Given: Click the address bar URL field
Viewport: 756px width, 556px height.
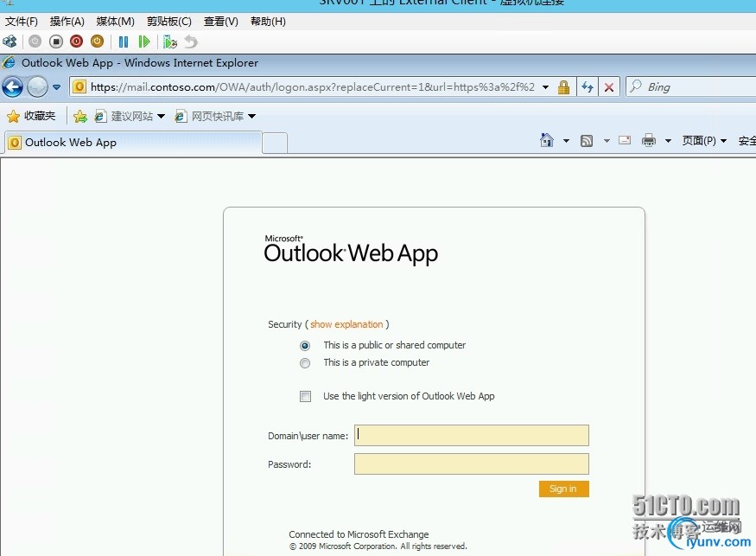Looking at the screenshot, I should point(313,87).
